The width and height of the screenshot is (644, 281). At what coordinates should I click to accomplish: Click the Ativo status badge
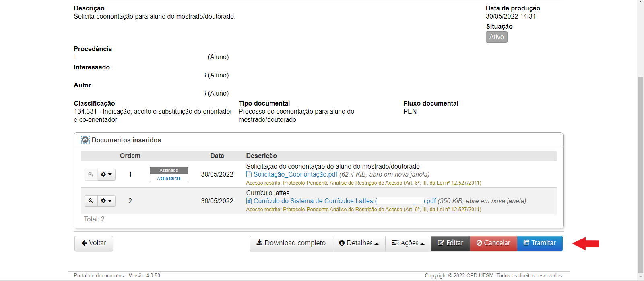(x=496, y=37)
